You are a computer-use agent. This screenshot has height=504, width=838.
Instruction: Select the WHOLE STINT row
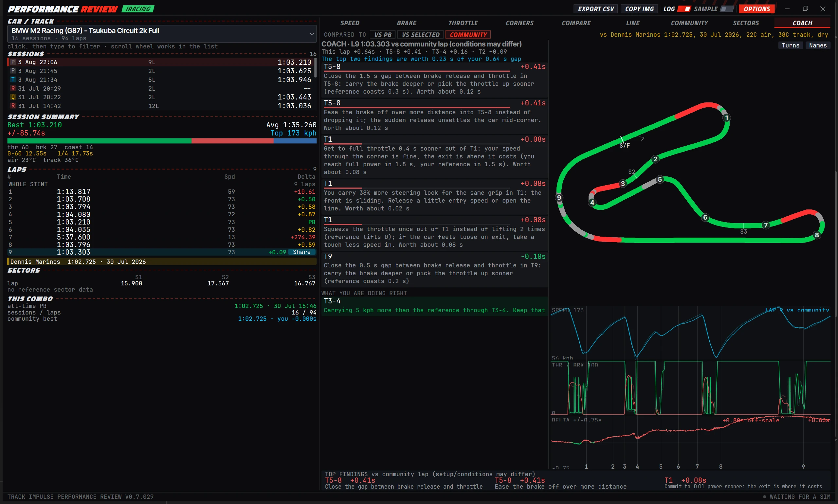[162, 184]
